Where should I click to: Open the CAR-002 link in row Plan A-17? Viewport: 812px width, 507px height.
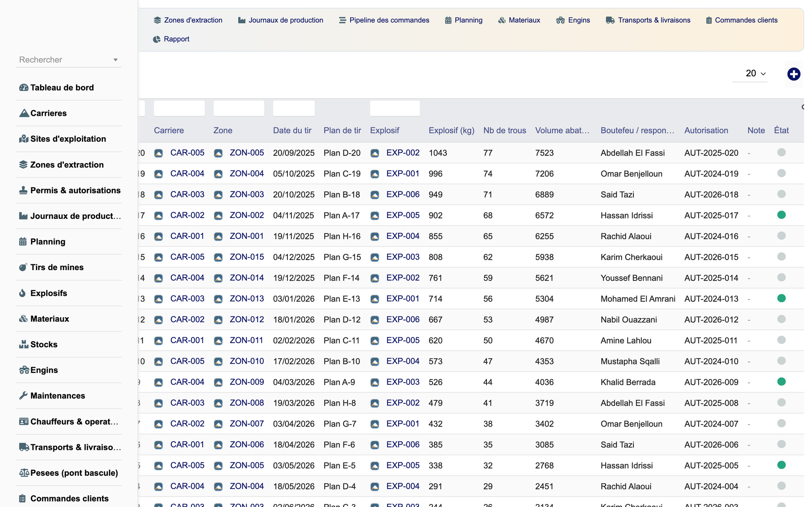[187, 215]
